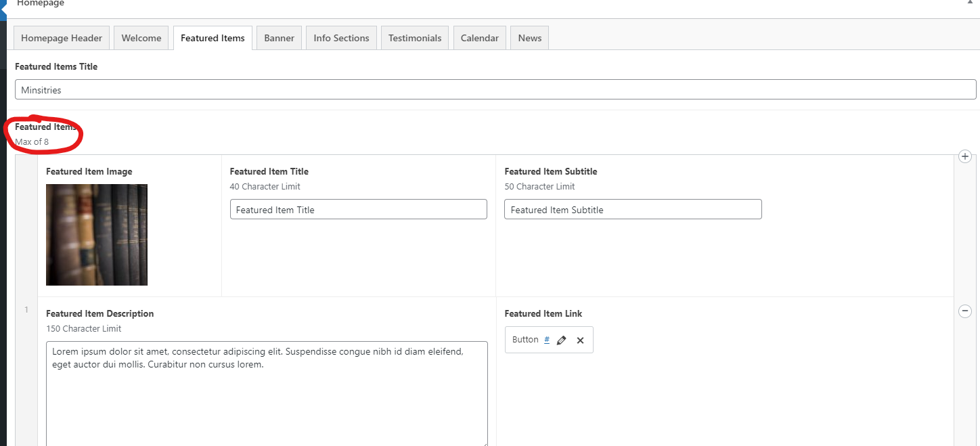Edit the Featured Item Link with pencil icon
The image size is (980, 446).
click(x=561, y=340)
